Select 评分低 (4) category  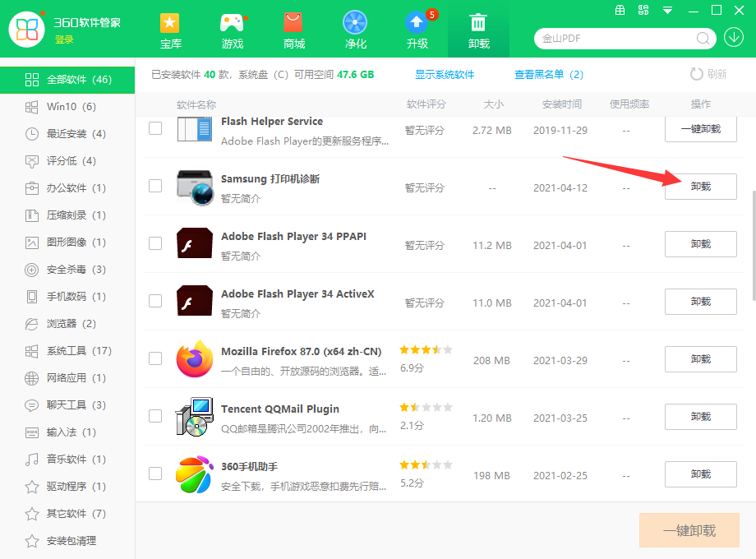(67, 160)
